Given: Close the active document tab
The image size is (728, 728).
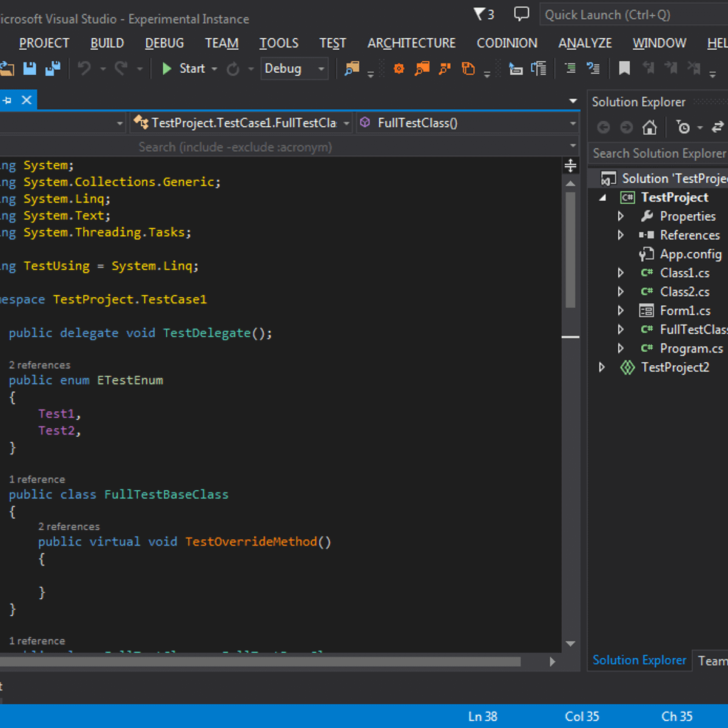Looking at the screenshot, I should pos(27,100).
